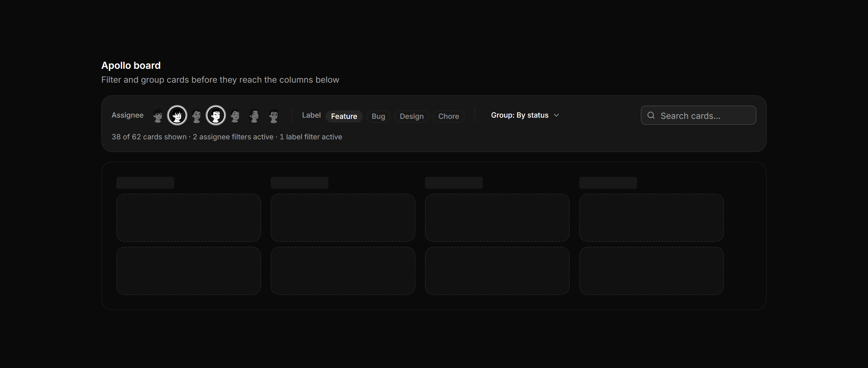Turn off the Feature label filter
Viewport: 868px width, 368px height.
344,116
